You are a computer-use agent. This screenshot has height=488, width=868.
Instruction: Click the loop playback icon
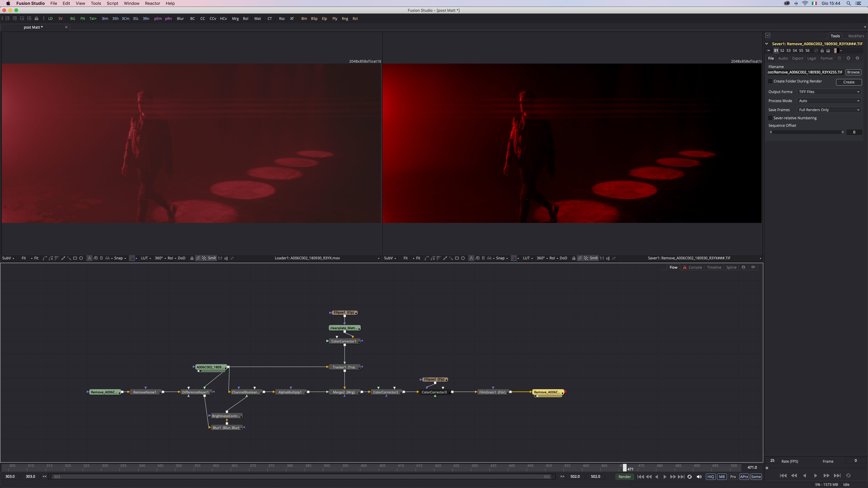pos(689,476)
